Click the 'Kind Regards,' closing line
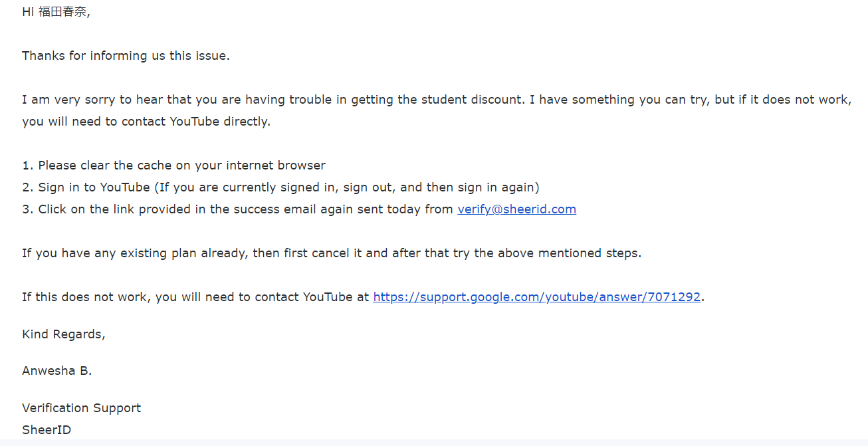This screenshot has height=446, width=868. tap(64, 334)
